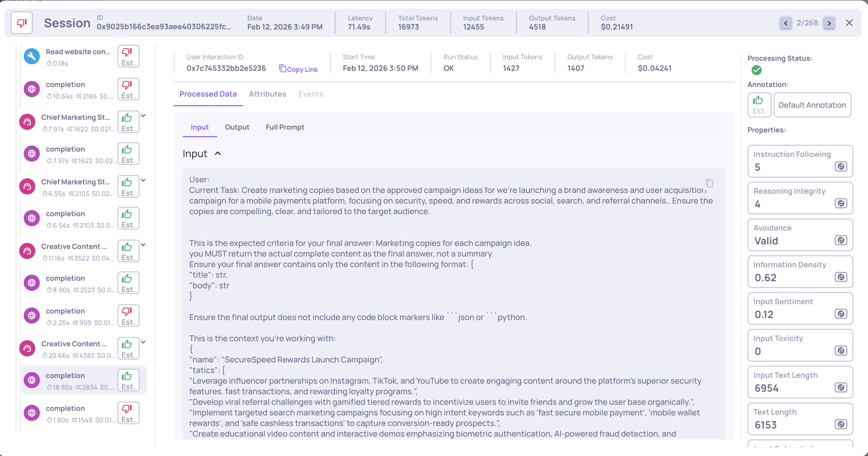The height and width of the screenshot is (456, 868).
Task: Expand first Chief Marketing Strategist chevron
Action: [143, 116]
